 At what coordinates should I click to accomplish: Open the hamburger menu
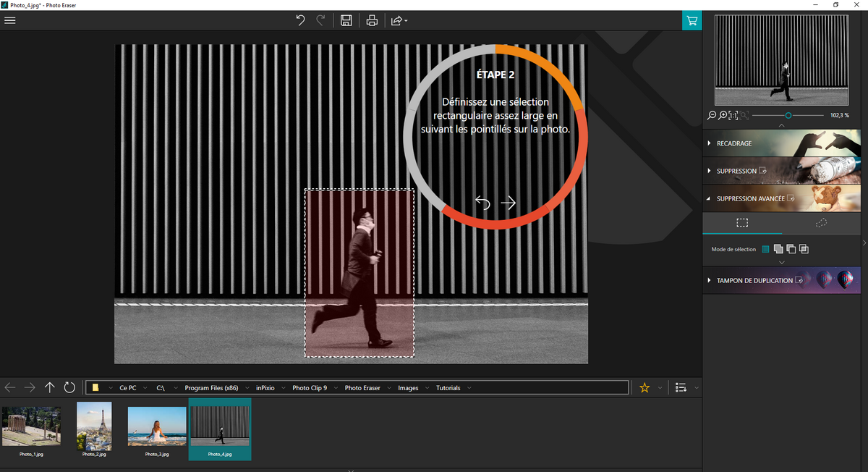click(10, 20)
